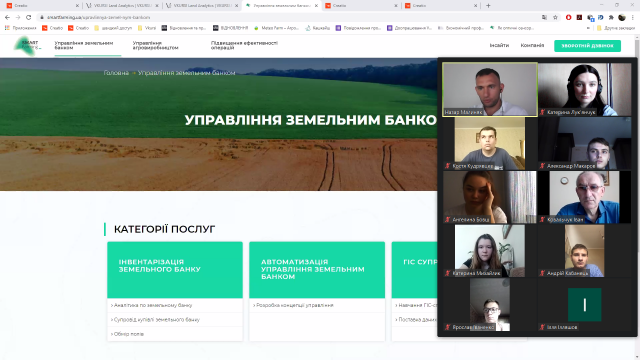Open 'Управління агровиробництвом' nav menu

click(156, 45)
